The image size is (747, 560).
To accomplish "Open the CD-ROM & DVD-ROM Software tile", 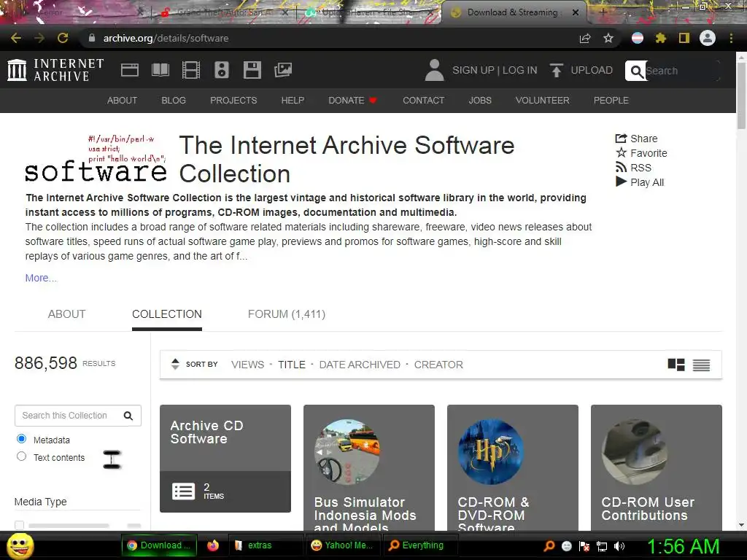I will pyautogui.click(x=513, y=467).
